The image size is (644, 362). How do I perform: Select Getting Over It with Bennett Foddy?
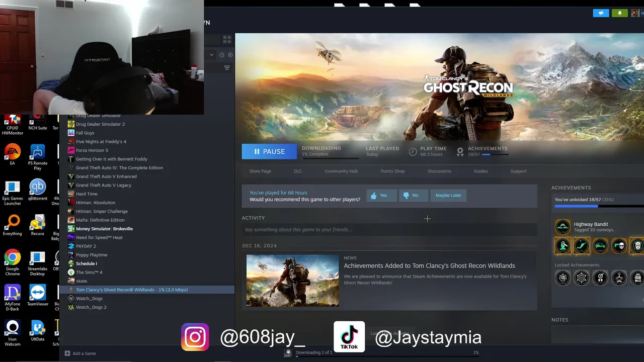(x=112, y=159)
